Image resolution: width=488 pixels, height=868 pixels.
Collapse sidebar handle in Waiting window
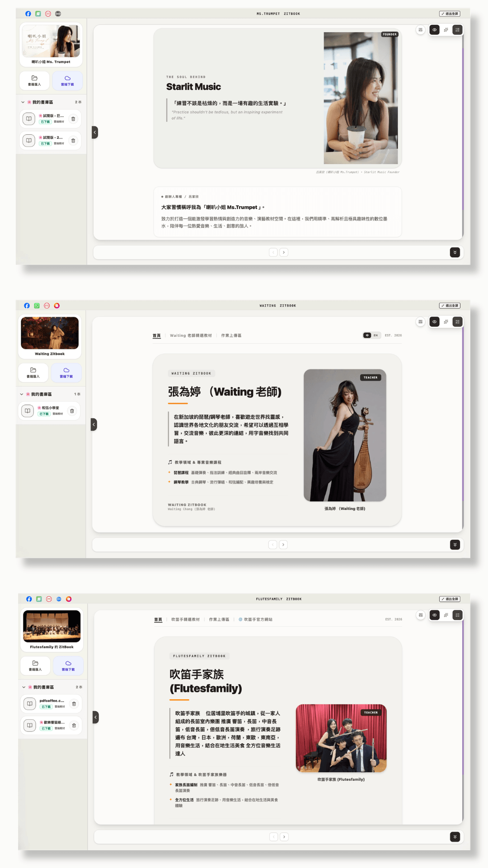(94, 425)
